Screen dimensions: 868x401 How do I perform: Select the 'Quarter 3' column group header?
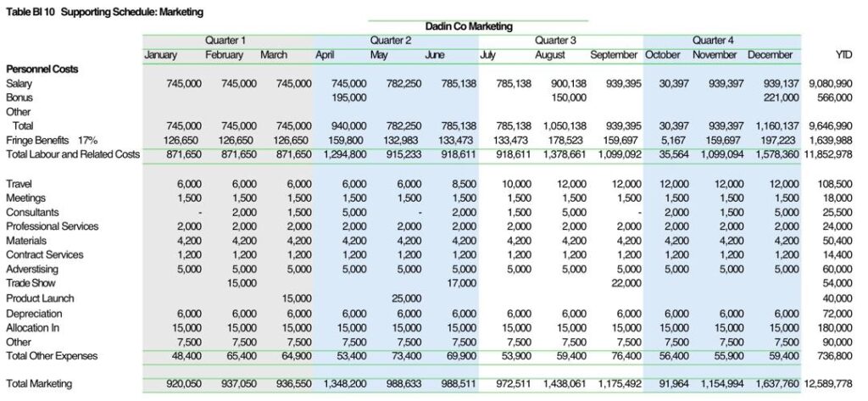[x=555, y=41]
